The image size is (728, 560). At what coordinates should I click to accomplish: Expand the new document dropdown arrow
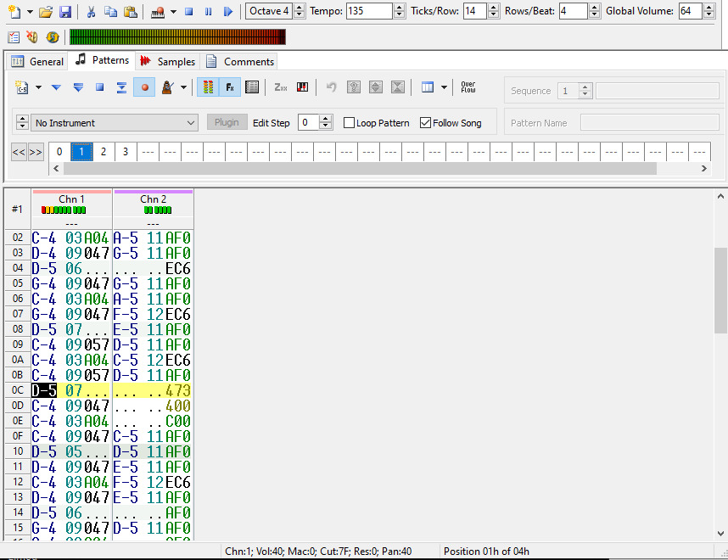31,12
